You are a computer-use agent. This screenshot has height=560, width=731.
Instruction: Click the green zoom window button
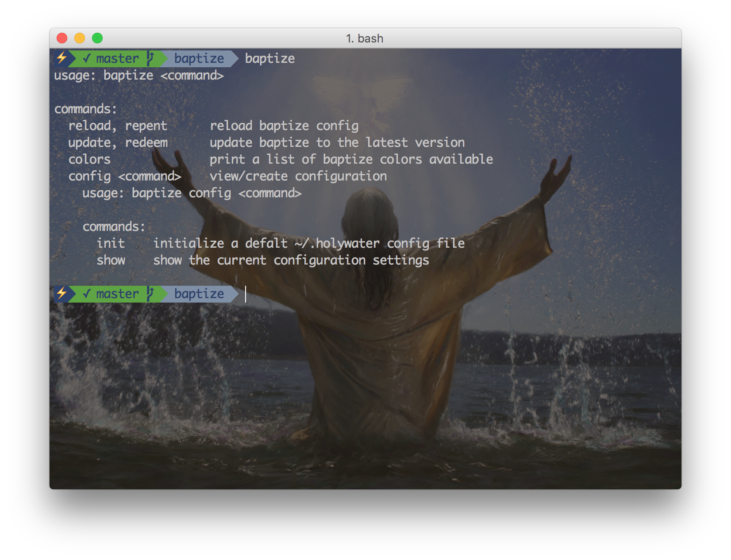coord(97,38)
